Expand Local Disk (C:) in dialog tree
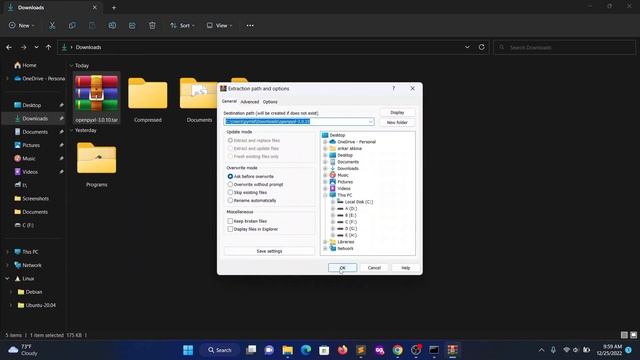 coord(333,202)
